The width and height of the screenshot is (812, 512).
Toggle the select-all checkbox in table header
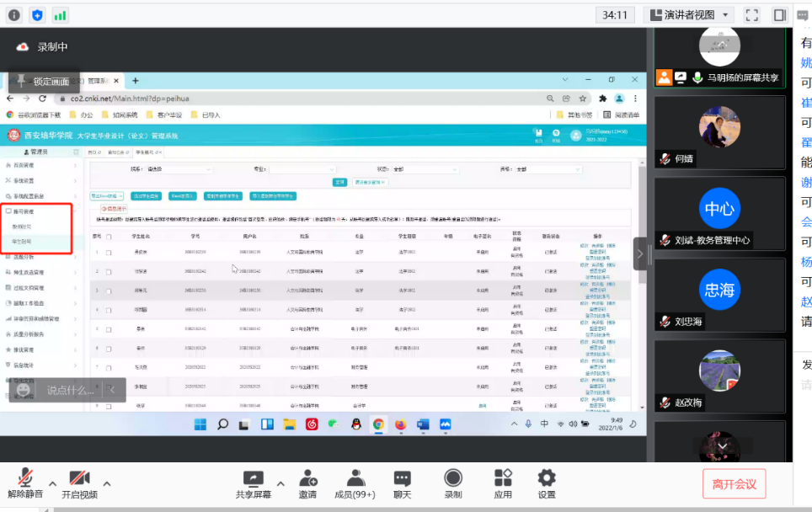point(109,237)
